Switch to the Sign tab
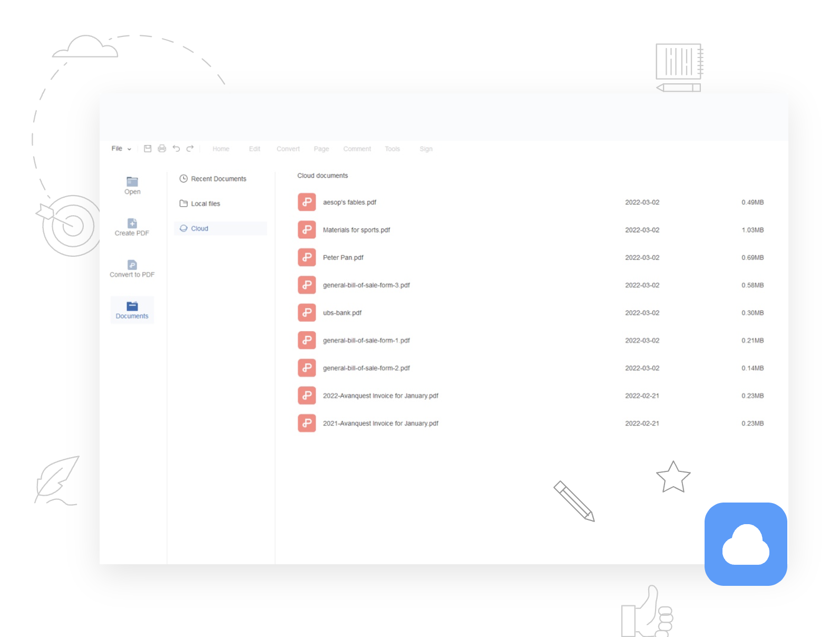The image size is (840, 637). [426, 149]
